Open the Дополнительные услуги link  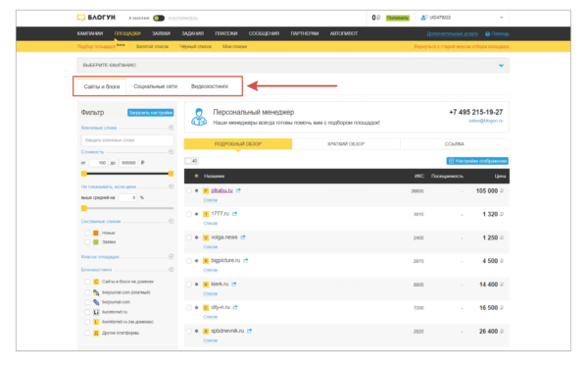452,33
